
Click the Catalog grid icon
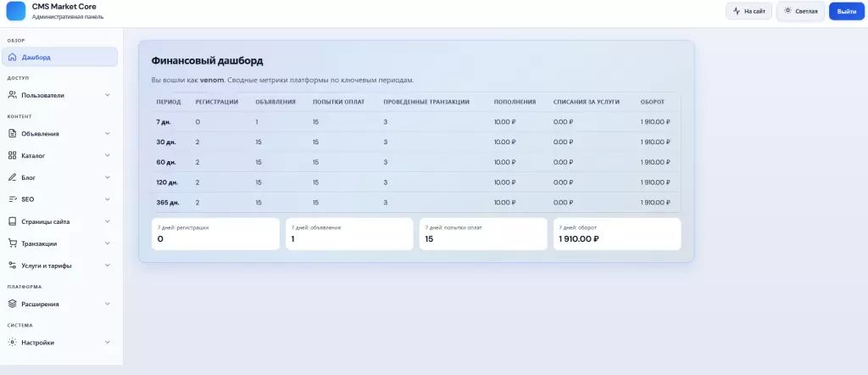(12, 156)
